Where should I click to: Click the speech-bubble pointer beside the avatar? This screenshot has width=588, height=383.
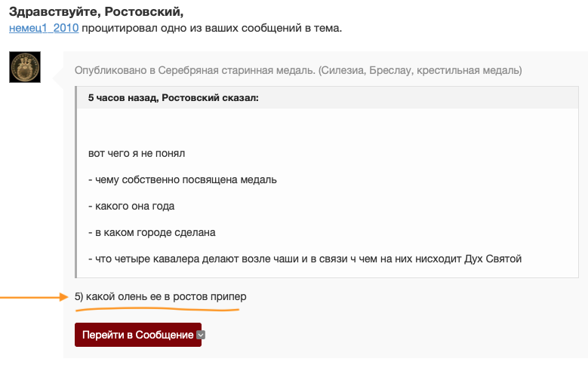coord(58,78)
